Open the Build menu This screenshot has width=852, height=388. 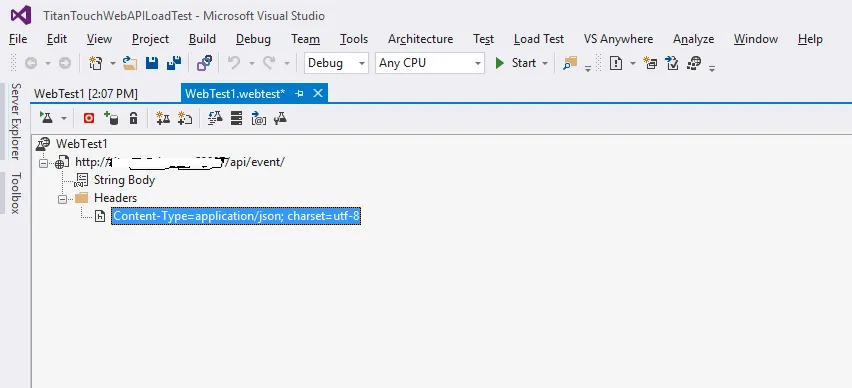202,39
